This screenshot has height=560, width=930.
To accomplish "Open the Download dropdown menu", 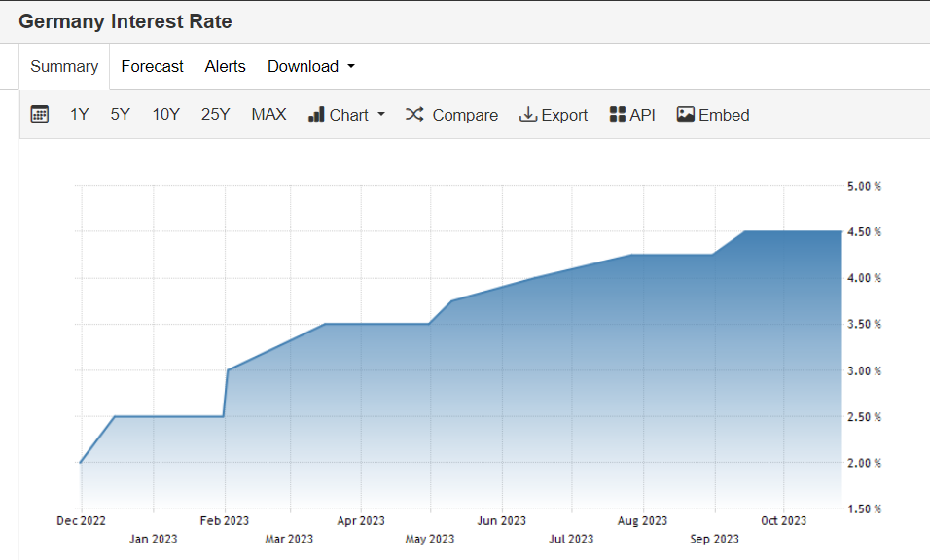I will (x=311, y=66).
